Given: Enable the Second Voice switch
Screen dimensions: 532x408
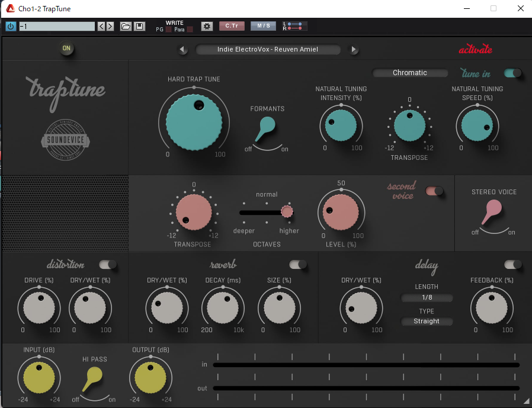Looking at the screenshot, I should 434,191.
